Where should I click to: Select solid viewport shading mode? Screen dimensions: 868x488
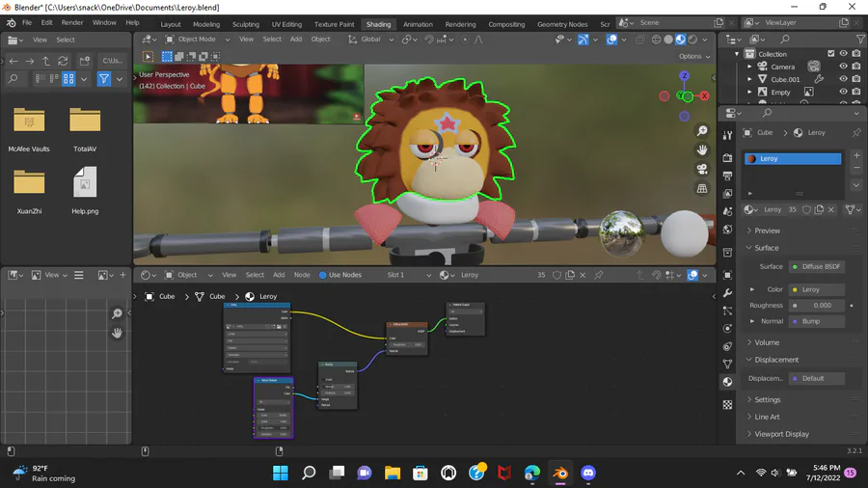point(668,40)
